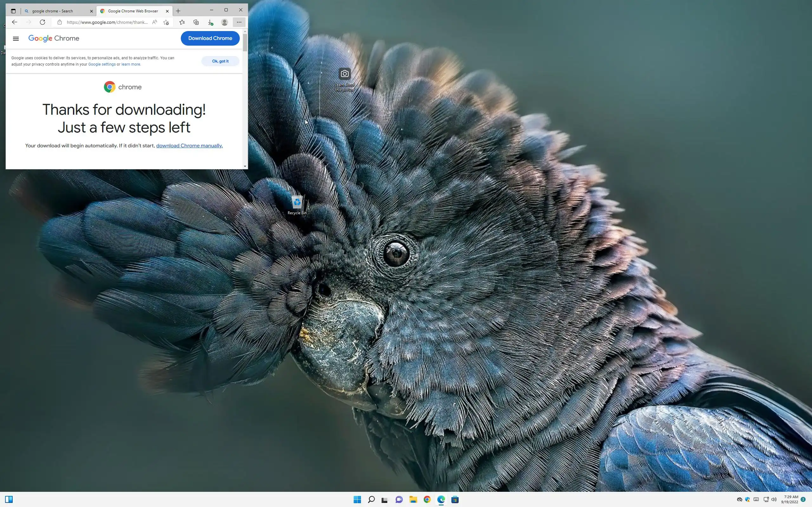Click the page vertical scrollbar thumb
Viewport: 812px width, 507px height.
245,42
